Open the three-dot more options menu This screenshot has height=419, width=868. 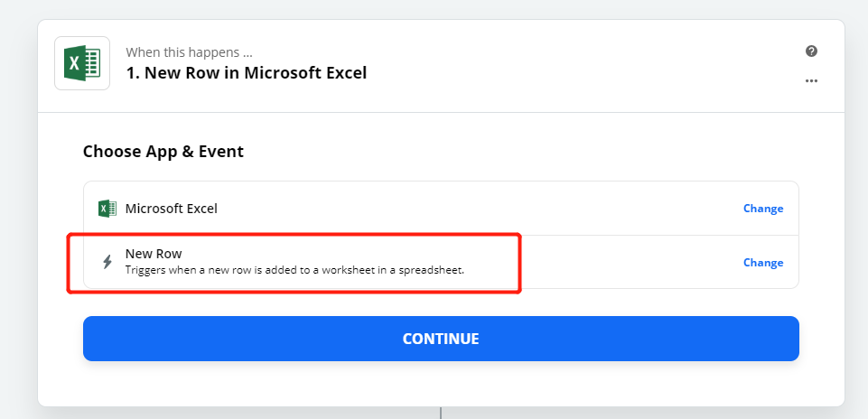811,80
